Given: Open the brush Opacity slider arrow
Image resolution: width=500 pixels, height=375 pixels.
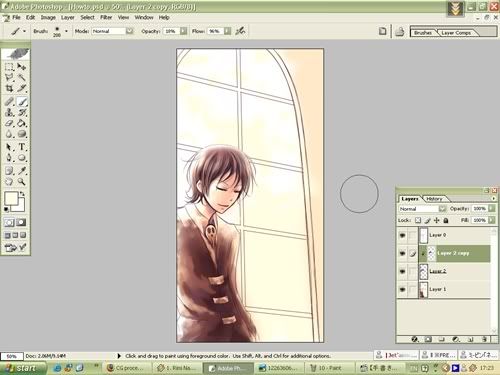Looking at the screenshot, I should [183, 31].
